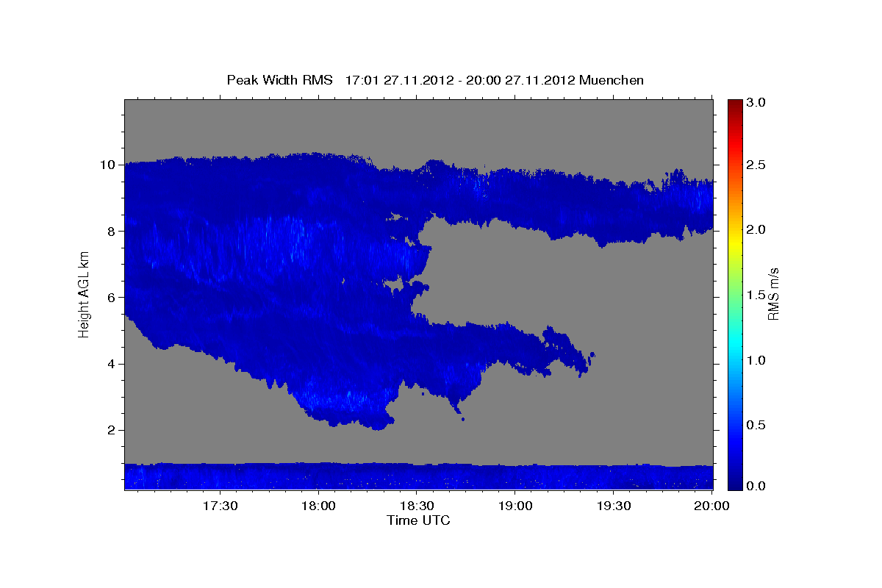Click the 'Height AGL km' axis label

85,295
